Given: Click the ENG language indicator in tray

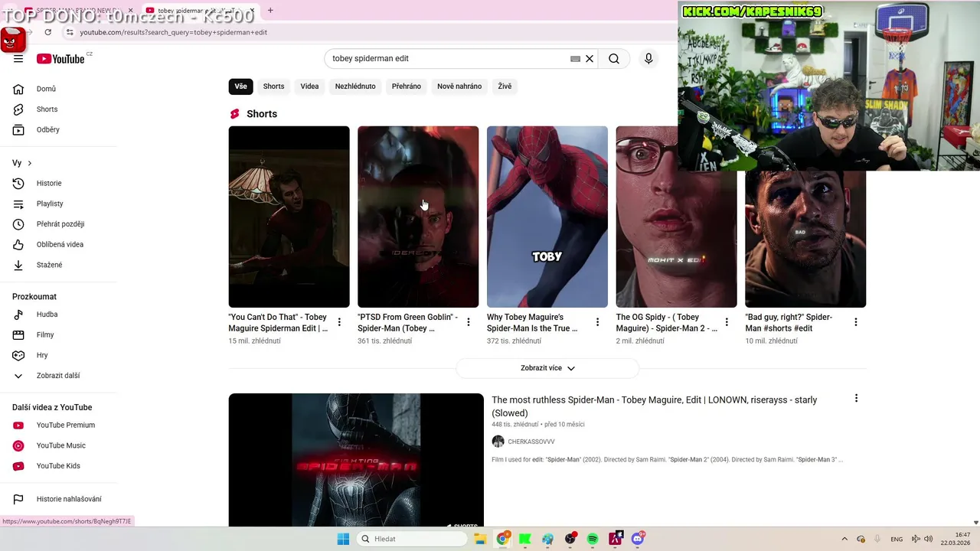Looking at the screenshot, I should point(897,539).
